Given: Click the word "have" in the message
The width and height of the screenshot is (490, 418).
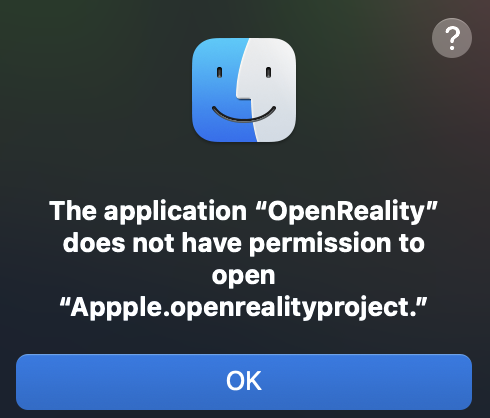Looking at the screenshot, I should click(x=212, y=243).
